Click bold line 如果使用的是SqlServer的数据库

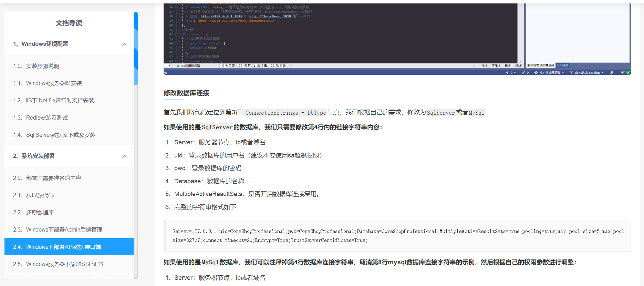(273, 127)
